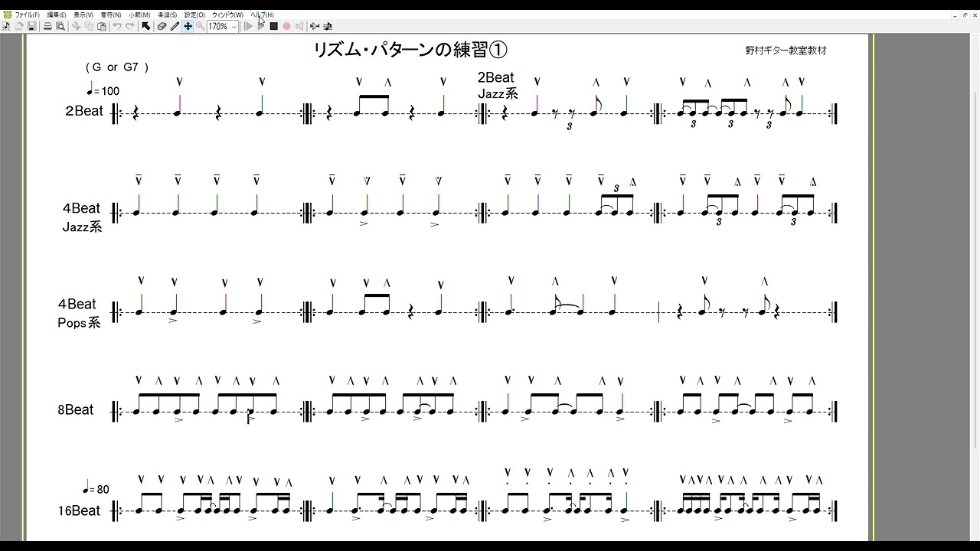Open an existing score file
980x551 pixels.
point(19,26)
